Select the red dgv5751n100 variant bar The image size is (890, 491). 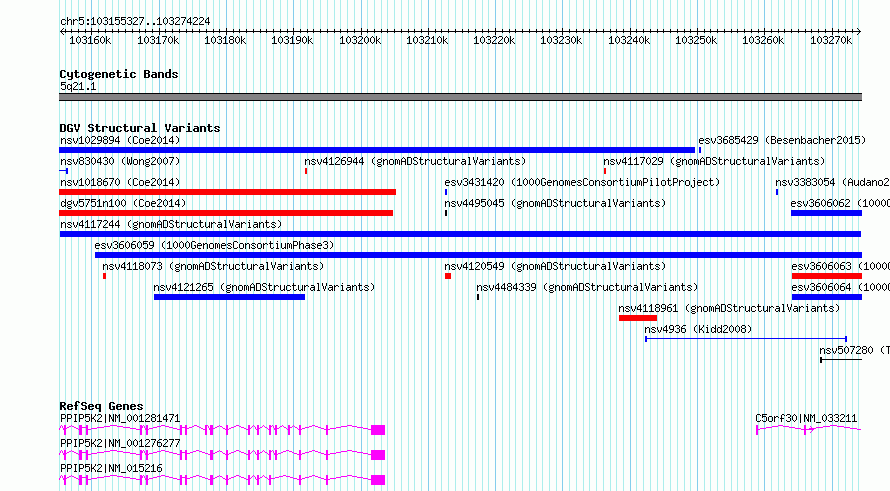(226, 213)
